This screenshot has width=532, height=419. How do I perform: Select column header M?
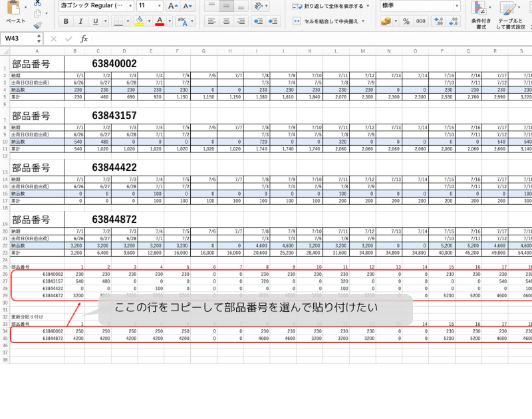(362, 51)
